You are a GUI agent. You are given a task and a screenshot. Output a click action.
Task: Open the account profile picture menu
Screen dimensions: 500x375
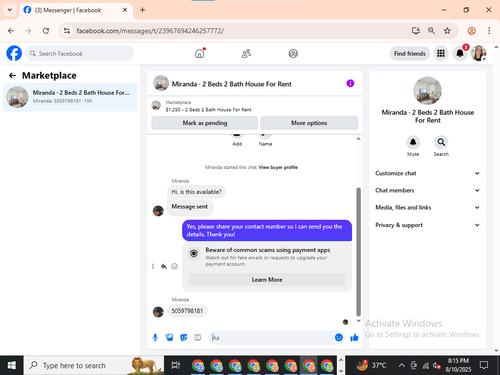[x=478, y=53]
